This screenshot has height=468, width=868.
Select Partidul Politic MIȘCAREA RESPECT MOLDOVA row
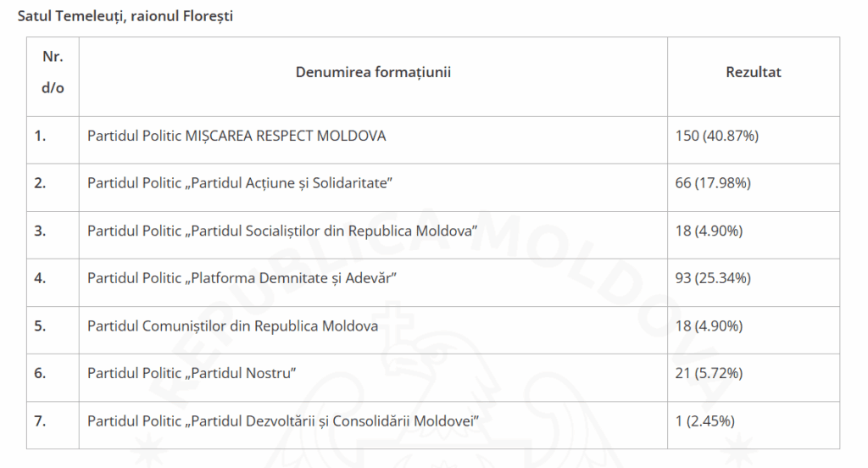coord(236,136)
